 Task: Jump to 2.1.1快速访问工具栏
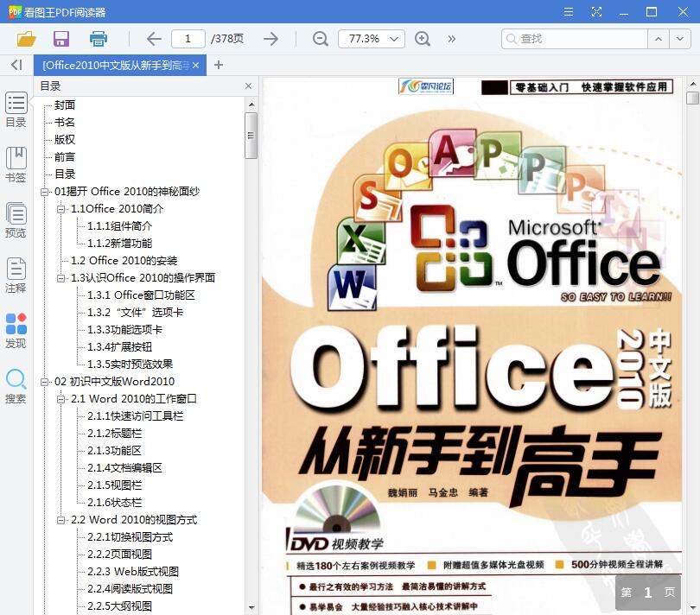click(x=136, y=416)
